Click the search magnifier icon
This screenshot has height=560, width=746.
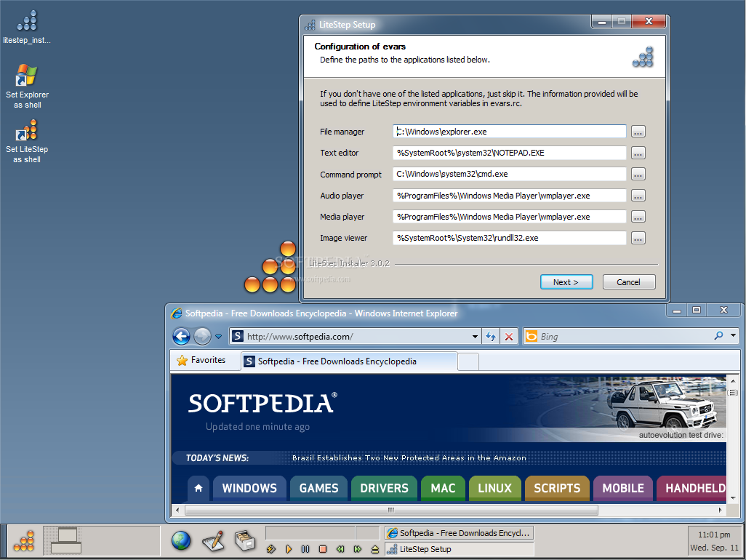[718, 336]
